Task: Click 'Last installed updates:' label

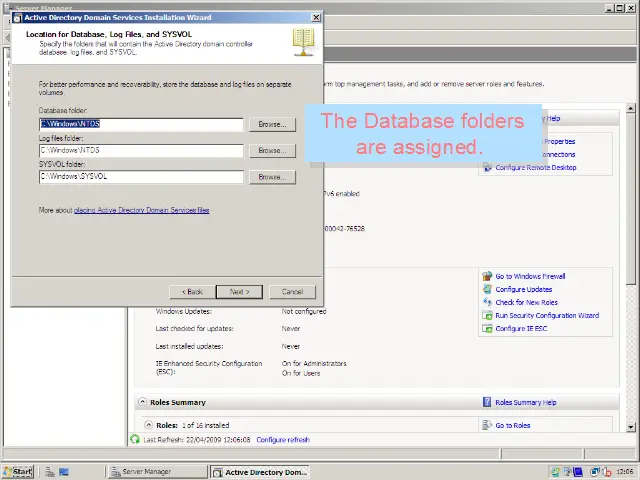Action: tap(189, 347)
